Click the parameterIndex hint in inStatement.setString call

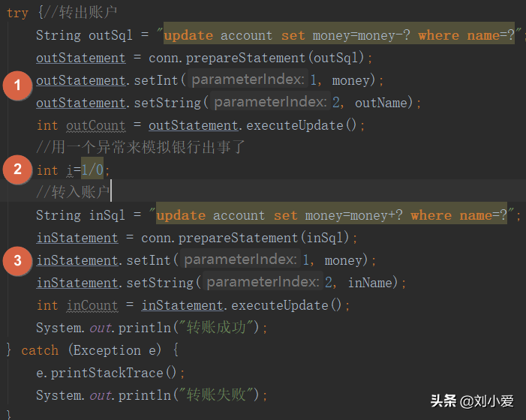pyautogui.click(x=263, y=283)
